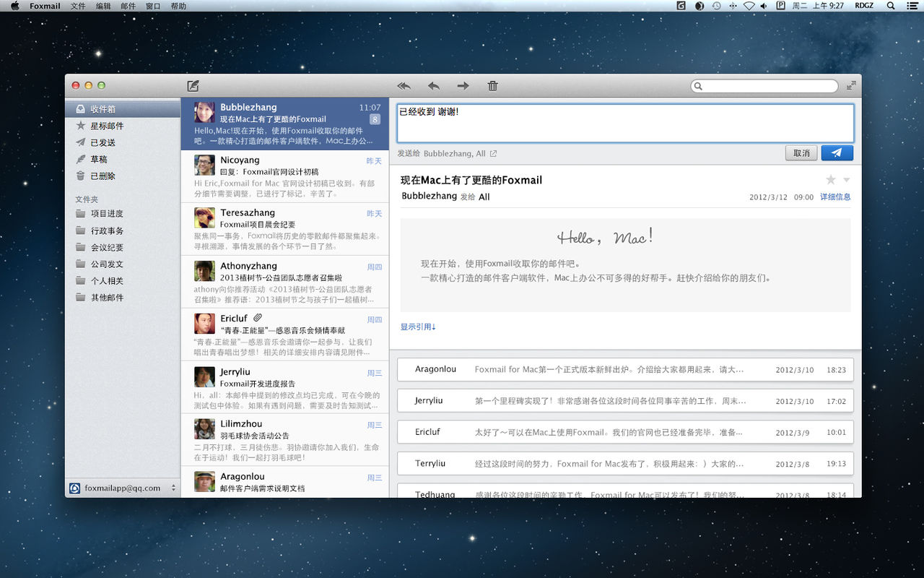Open the Lilimzhou 羽毛球协会 email
The width and height of the screenshot is (924, 578).
[284, 440]
